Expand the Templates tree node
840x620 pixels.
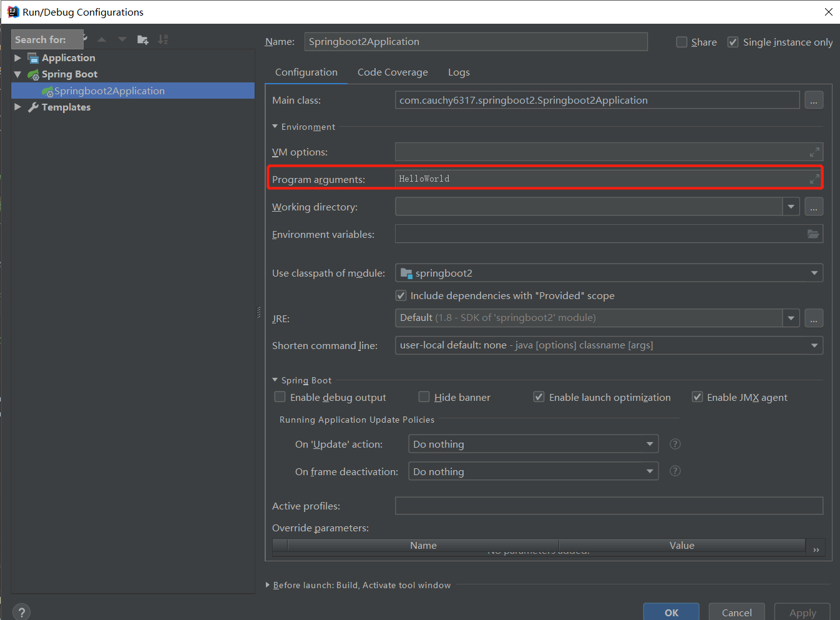[x=17, y=107]
